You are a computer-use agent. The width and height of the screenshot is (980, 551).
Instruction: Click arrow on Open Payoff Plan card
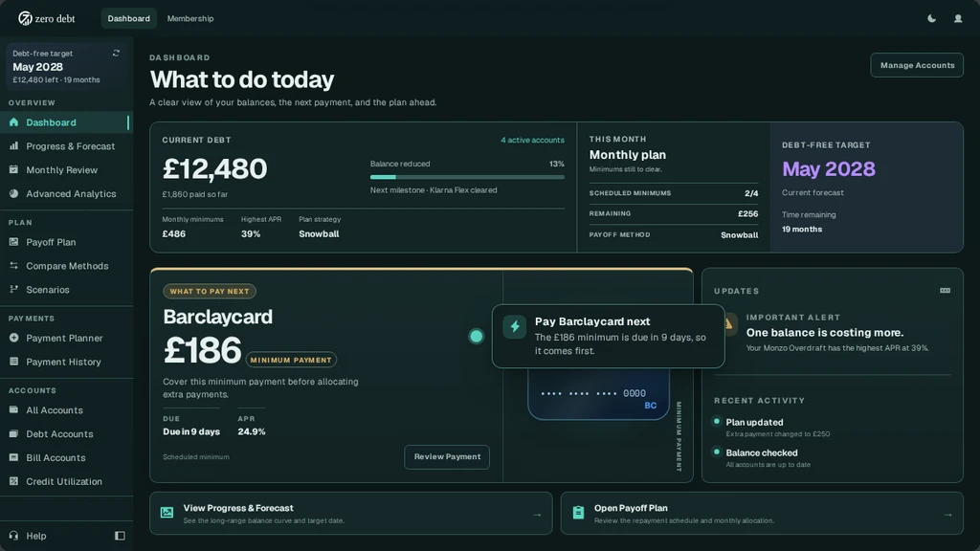(x=948, y=515)
